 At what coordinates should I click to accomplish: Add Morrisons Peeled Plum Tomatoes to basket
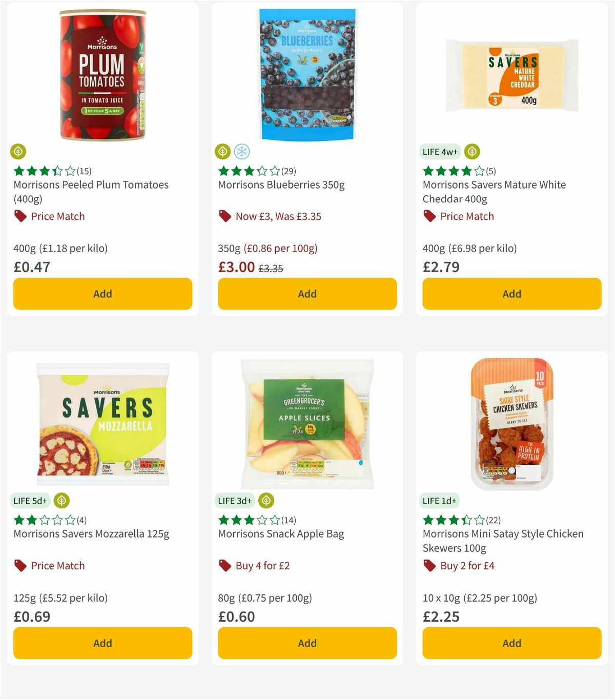pyautogui.click(x=102, y=294)
